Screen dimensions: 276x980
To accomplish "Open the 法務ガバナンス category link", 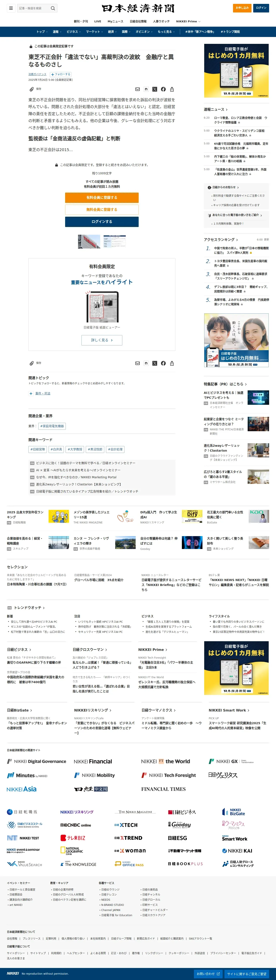I will [37, 74].
